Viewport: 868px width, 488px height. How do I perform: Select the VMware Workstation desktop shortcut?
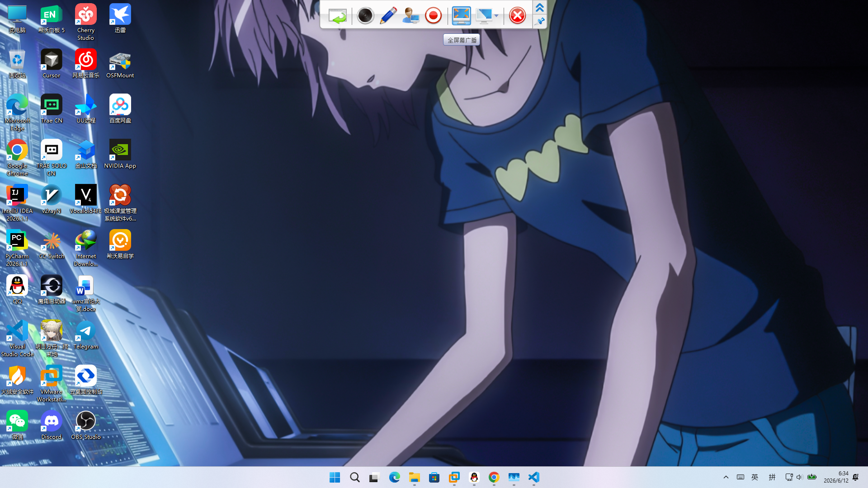click(52, 384)
